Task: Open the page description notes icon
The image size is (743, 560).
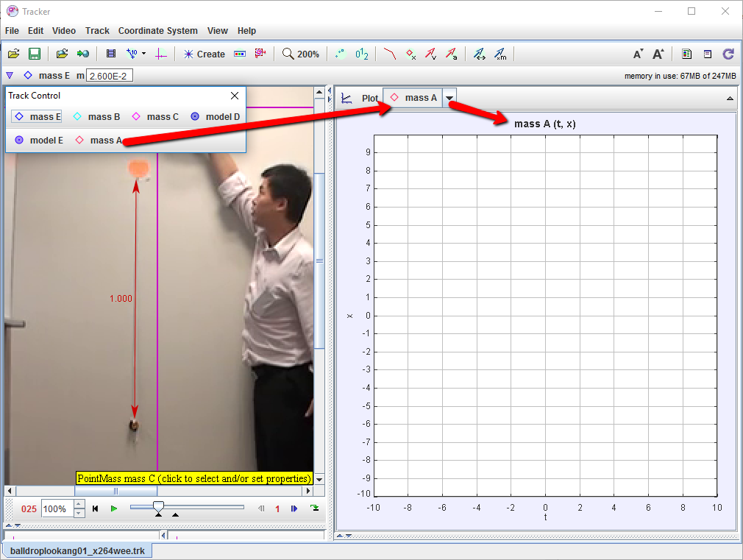Action: 686,54
